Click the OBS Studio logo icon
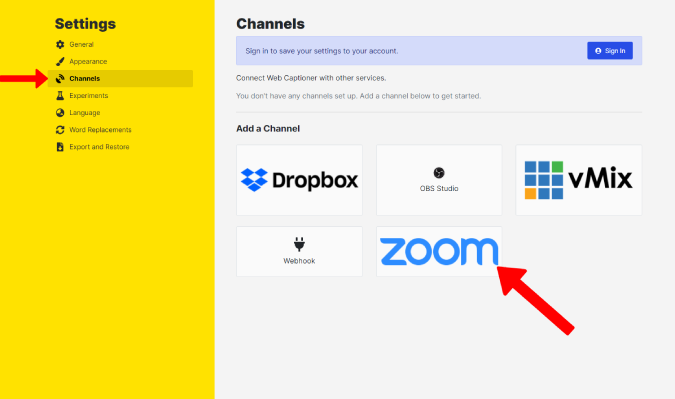 click(x=439, y=173)
